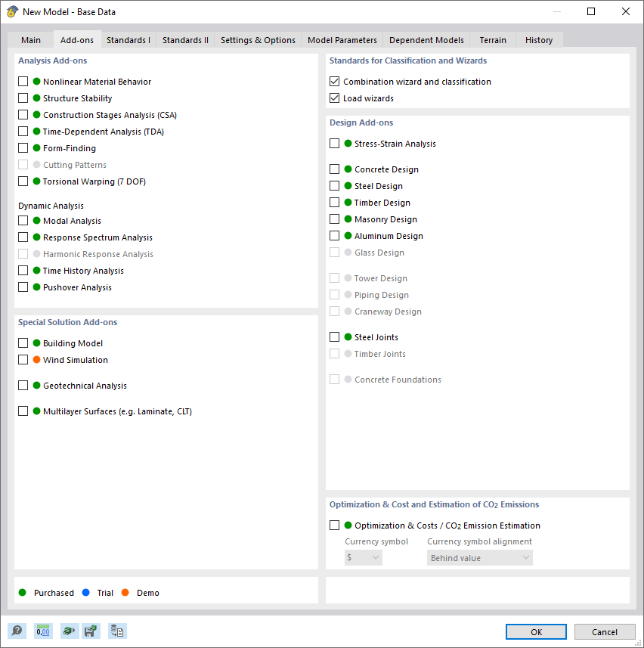Tick the Wind Simulation checkbox

point(23,360)
